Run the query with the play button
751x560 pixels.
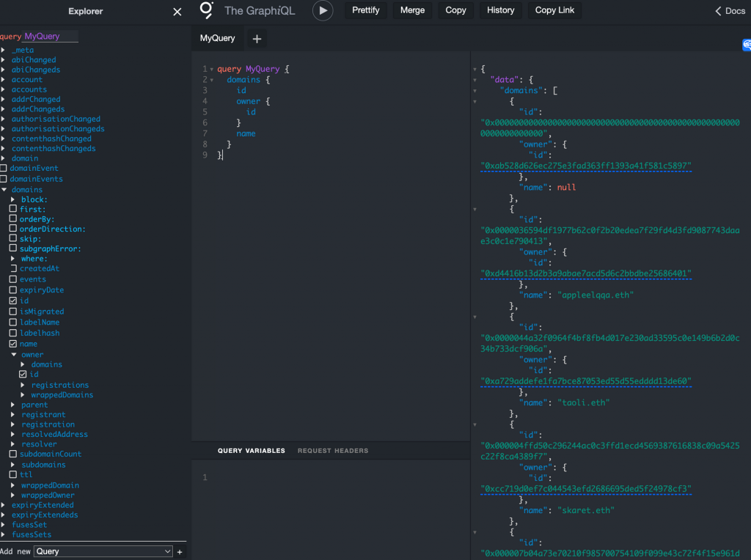tap(323, 10)
